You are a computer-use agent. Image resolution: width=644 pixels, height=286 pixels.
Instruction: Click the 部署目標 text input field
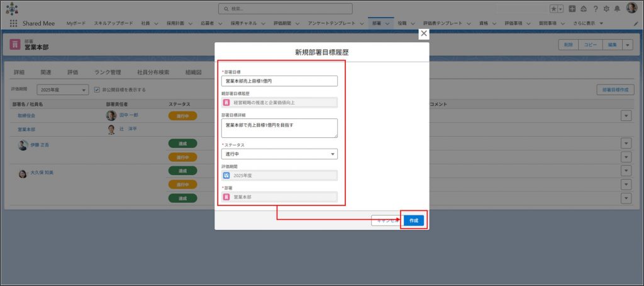[x=279, y=81]
